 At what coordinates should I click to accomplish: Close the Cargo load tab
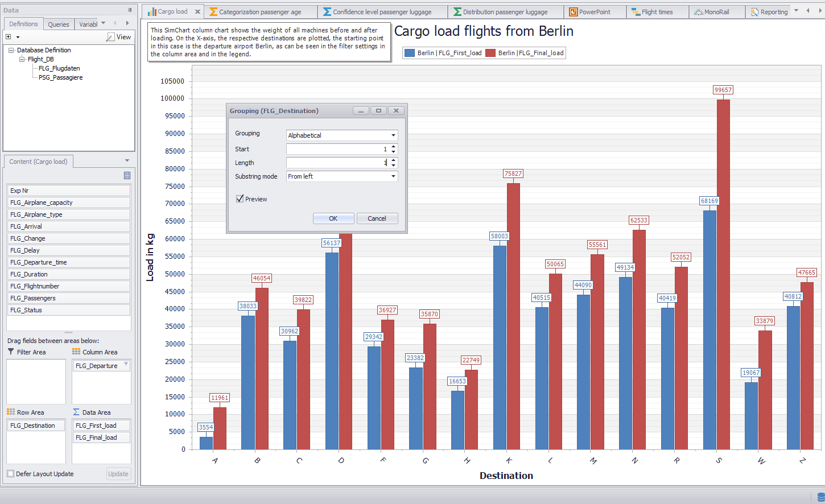point(197,12)
